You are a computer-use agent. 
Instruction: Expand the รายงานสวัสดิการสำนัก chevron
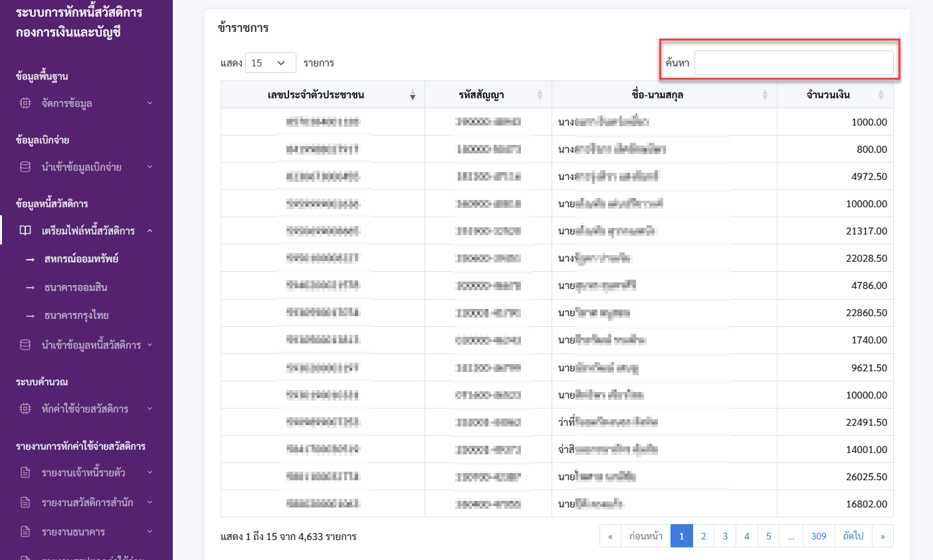pos(150,502)
